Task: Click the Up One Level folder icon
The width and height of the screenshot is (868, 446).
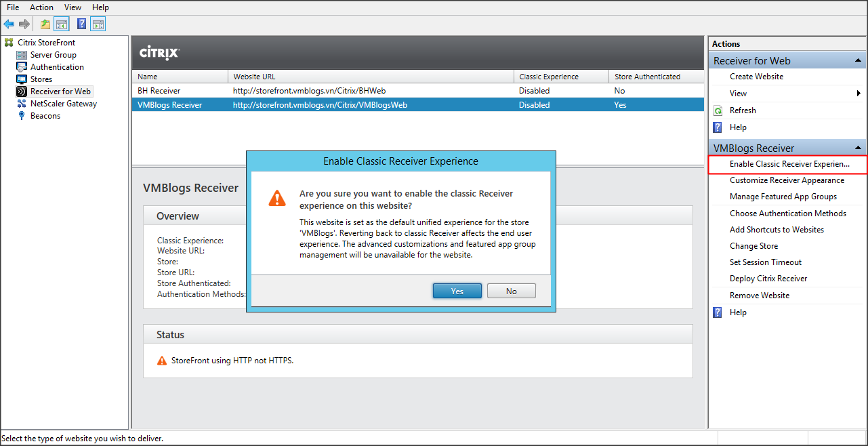Action: [x=45, y=24]
